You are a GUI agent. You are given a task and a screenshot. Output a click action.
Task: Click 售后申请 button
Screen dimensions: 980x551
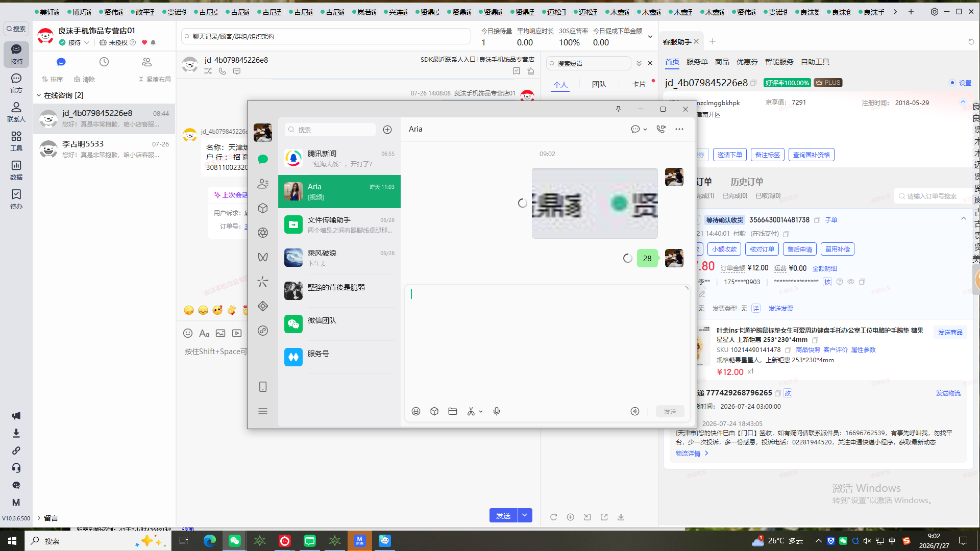click(x=800, y=249)
